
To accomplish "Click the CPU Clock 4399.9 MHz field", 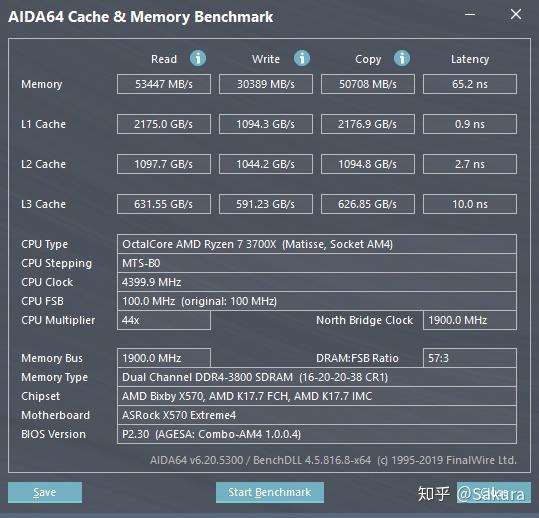I will 317,282.
